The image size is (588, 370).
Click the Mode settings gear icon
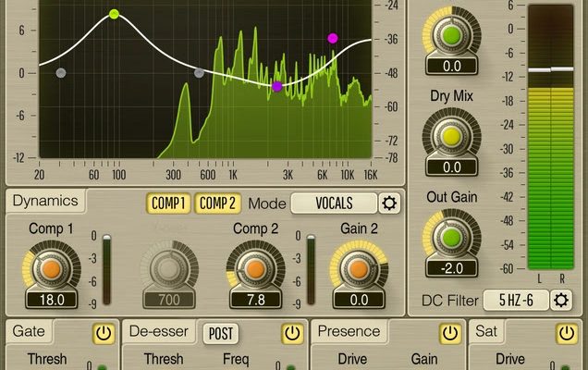[x=390, y=203]
